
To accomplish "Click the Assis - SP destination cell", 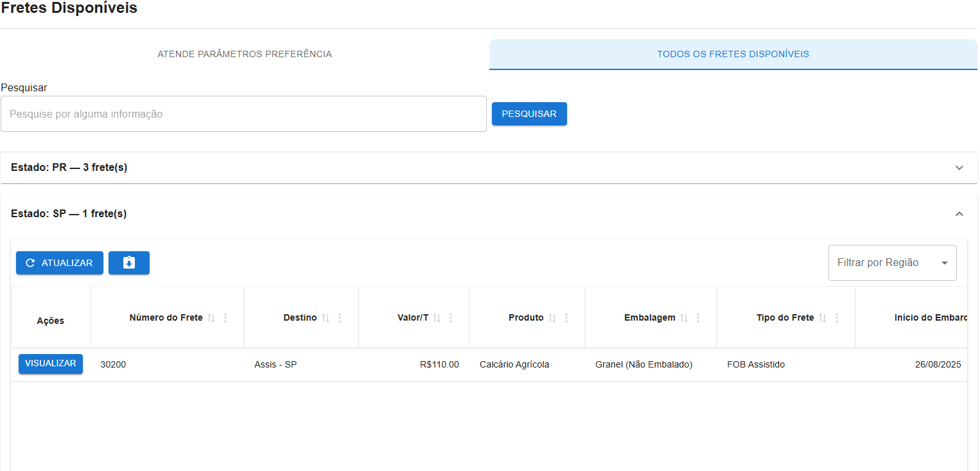I will [x=276, y=365].
